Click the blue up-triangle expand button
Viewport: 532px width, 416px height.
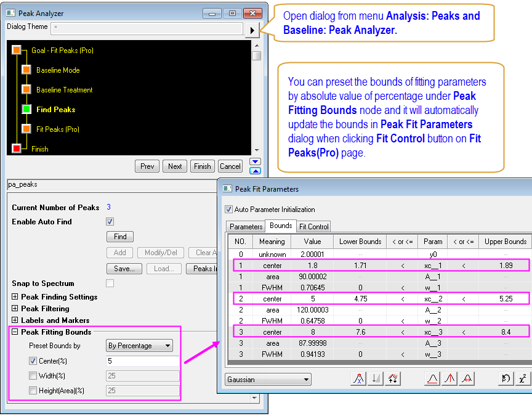255,171
